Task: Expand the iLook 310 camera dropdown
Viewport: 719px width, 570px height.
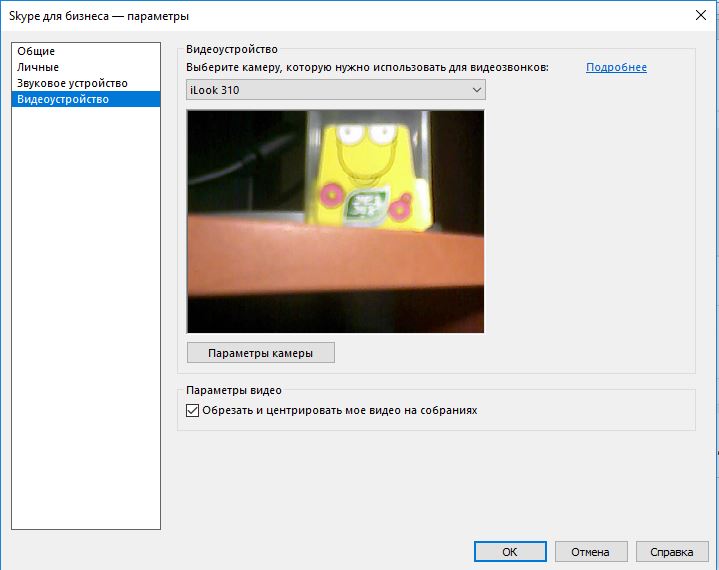Action: pyautogui.click(x=336, y=90)
